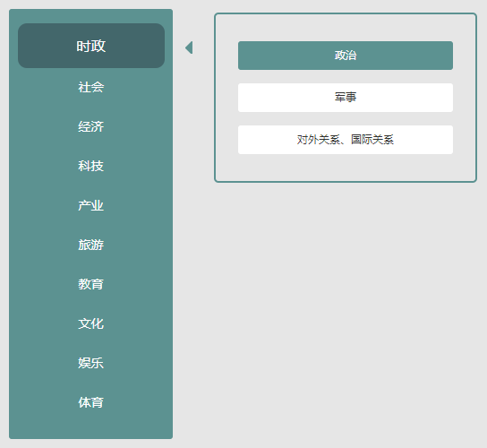Viewport: 487px width, 448px height.
Task: Open the 社会 category
Action: click(x=91, y=87)
